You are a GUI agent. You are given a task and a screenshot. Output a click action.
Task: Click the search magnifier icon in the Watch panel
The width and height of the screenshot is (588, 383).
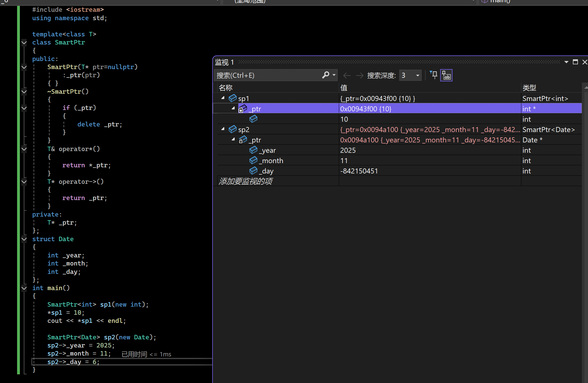(x=326, y=75)
